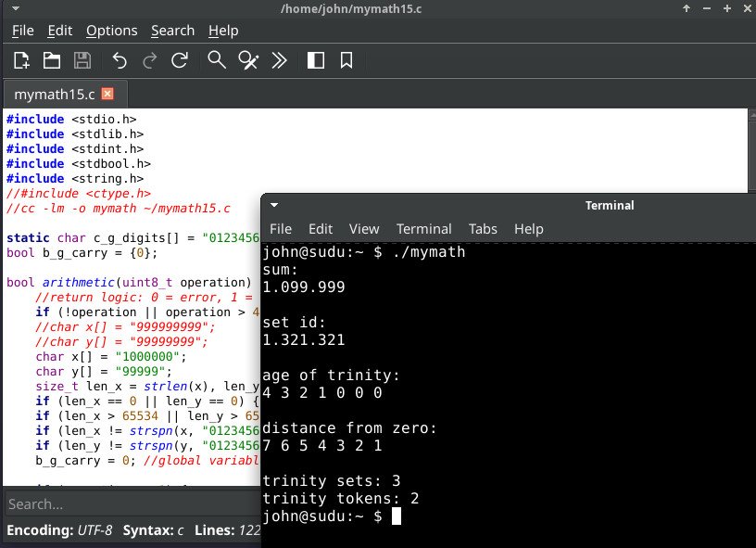
Task: Click the Search input field
Action: [x=130, y=504]
